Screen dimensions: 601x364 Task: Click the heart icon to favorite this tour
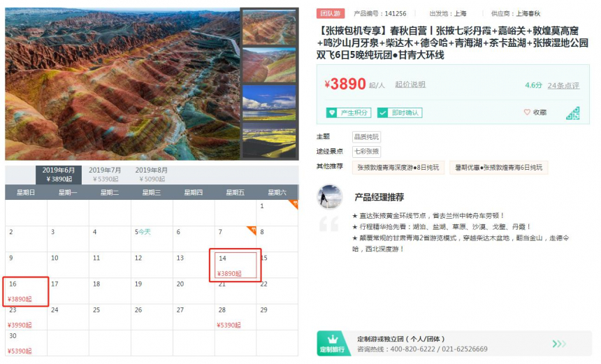(x=527, y=112)
